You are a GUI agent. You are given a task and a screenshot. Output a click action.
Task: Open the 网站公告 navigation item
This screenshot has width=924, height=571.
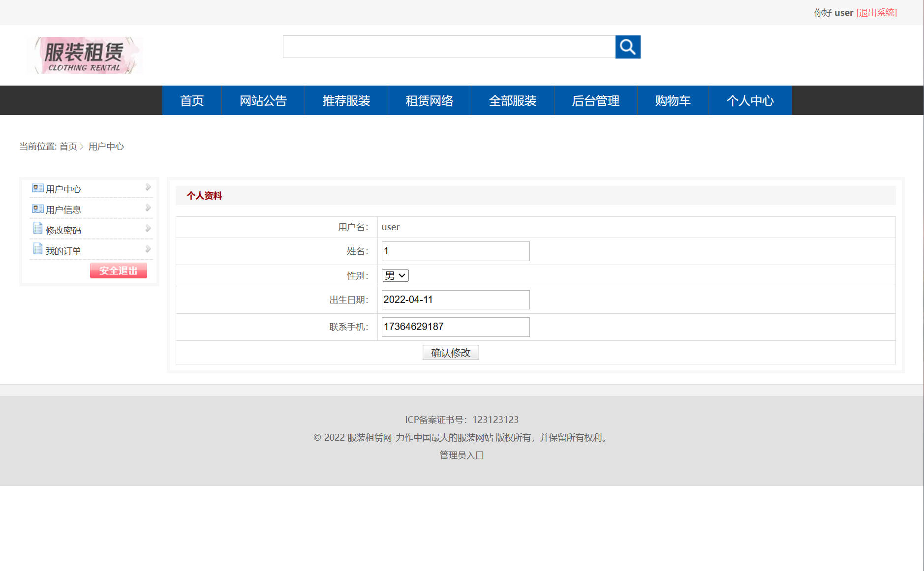tap(263, 100)
